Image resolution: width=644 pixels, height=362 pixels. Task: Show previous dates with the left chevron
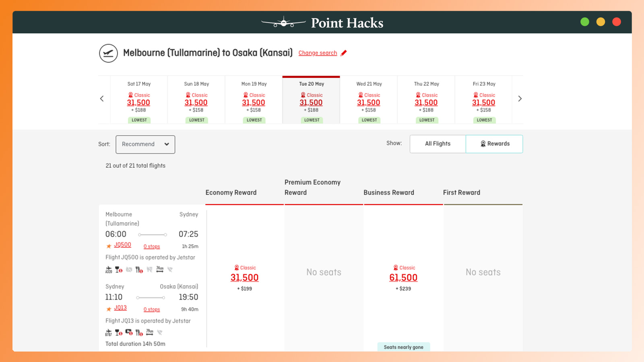pos(102,99)
